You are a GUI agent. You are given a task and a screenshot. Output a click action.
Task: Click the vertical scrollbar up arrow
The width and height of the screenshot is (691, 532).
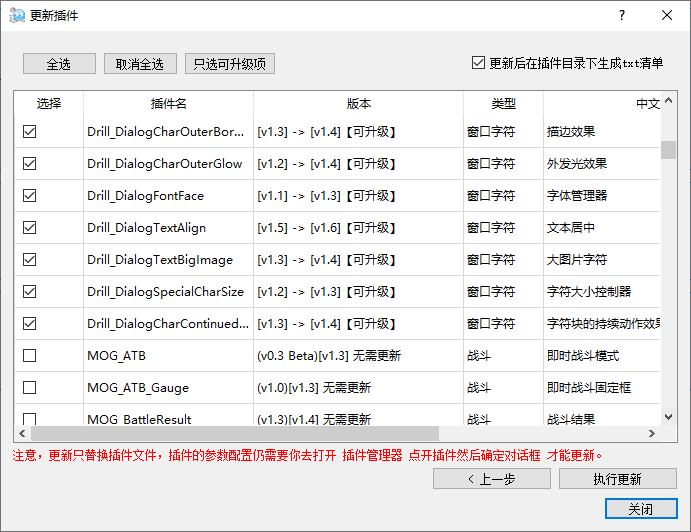pyautogui.click(x=668, y=102)
